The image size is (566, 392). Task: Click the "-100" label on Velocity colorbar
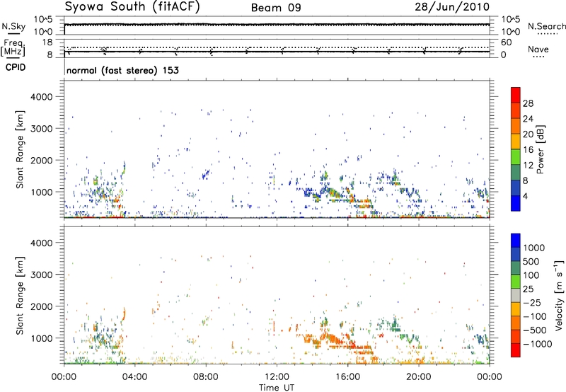535,316
